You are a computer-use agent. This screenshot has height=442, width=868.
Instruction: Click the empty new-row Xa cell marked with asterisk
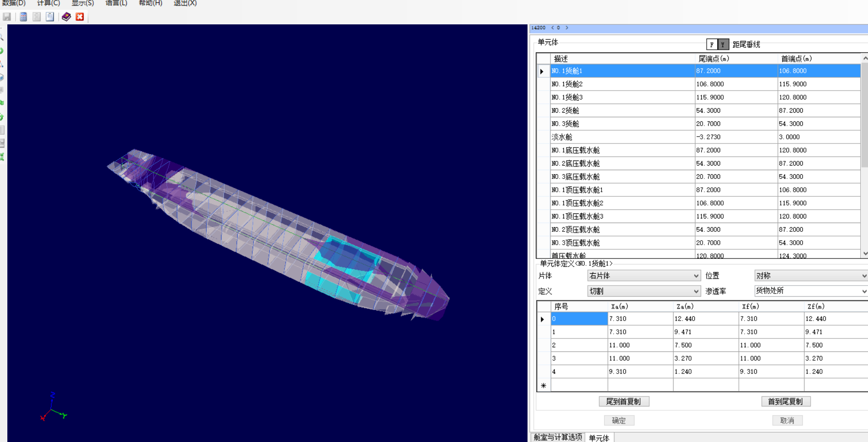click(641, 385)
